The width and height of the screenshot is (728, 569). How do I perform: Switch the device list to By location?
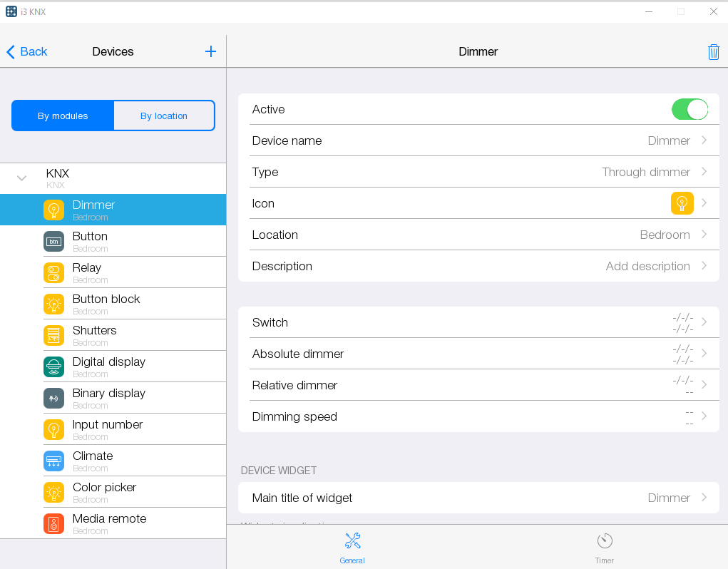point(164,116)
